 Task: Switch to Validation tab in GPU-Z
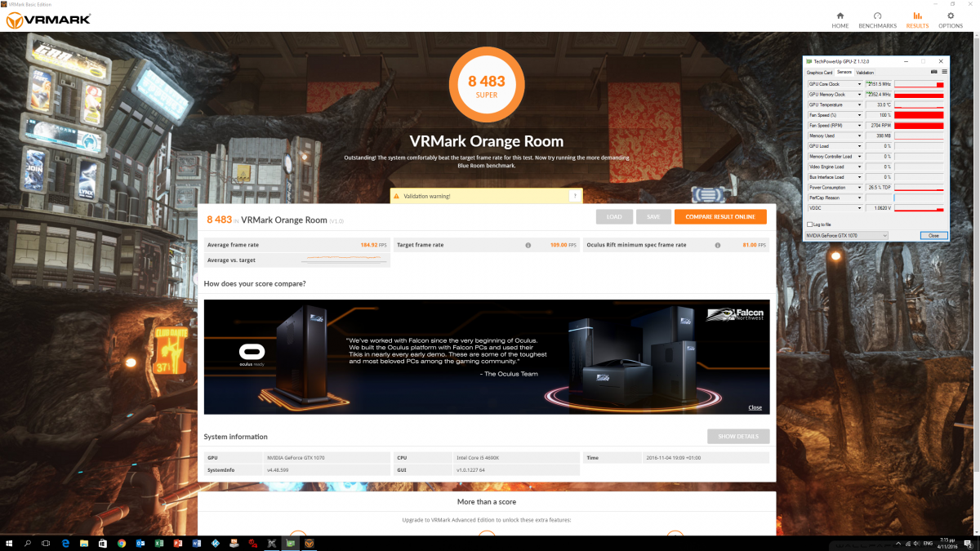[865, 73]
